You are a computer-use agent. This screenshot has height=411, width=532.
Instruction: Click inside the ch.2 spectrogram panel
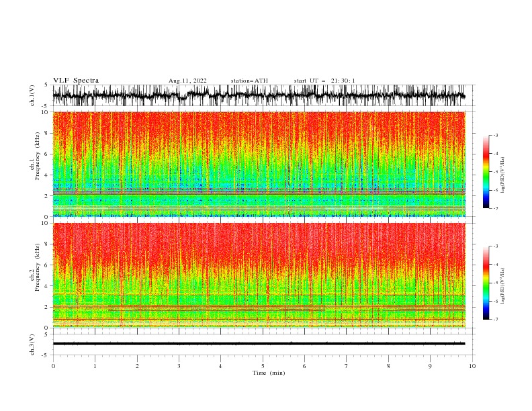coord(259,275)
